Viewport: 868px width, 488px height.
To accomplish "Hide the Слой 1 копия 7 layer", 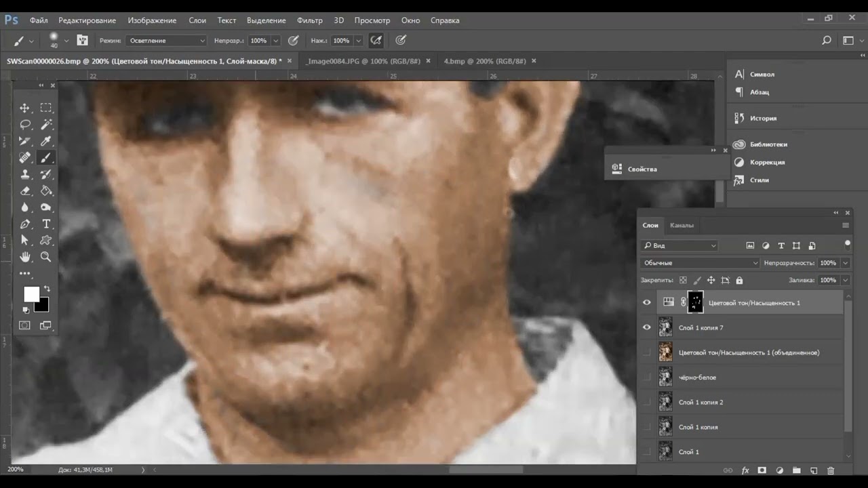I will pos(647,327).
